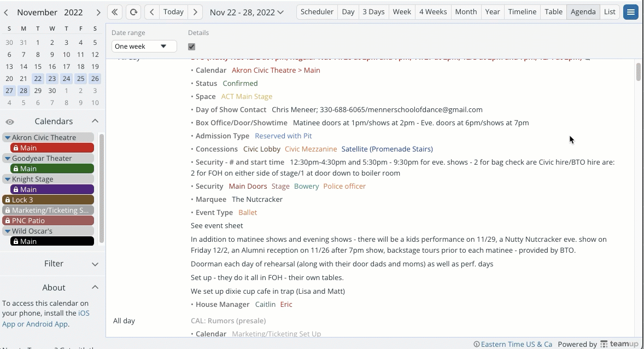
Task: Click the month name November
Action: (x=37, y=13)
